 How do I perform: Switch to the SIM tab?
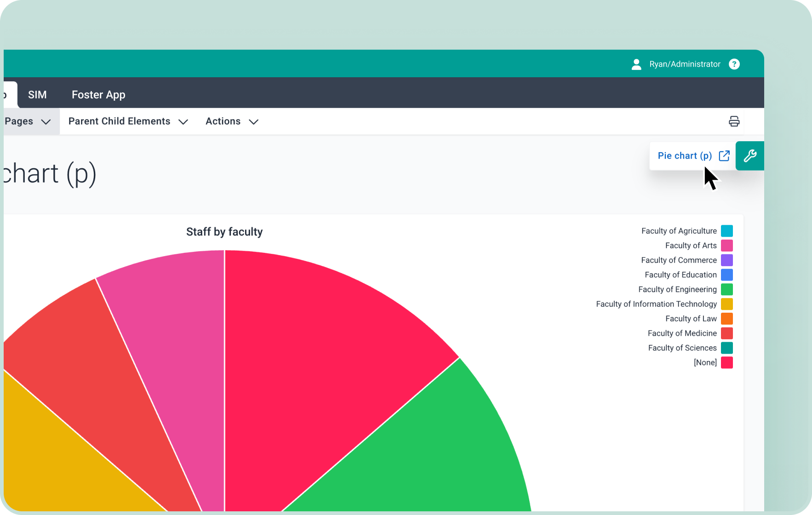click(37, 95)
